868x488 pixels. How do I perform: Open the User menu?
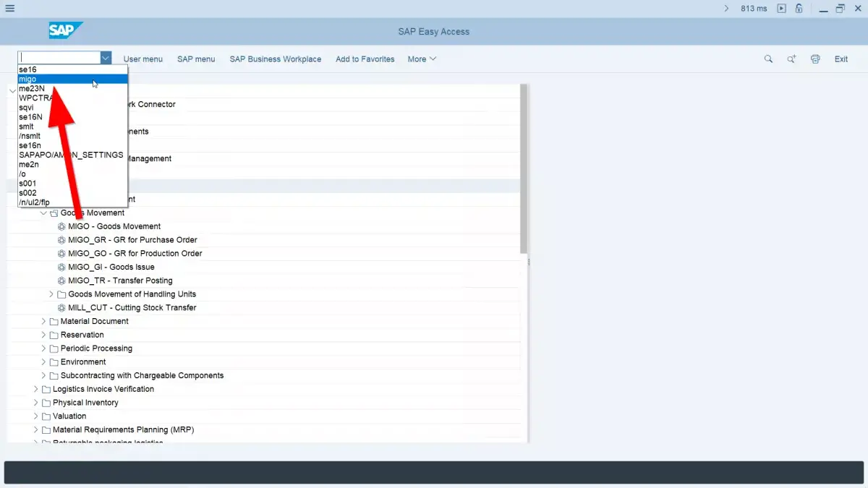click(x=143, y=59)
